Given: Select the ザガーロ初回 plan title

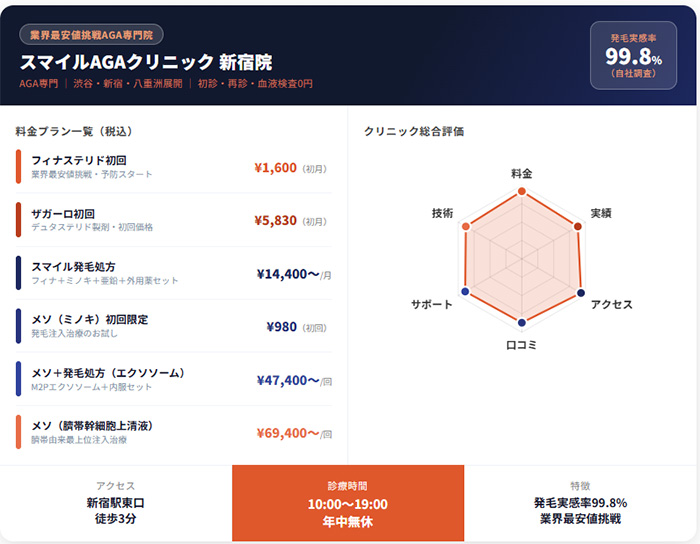Looking at the screenshot, I should click(63, 214).
